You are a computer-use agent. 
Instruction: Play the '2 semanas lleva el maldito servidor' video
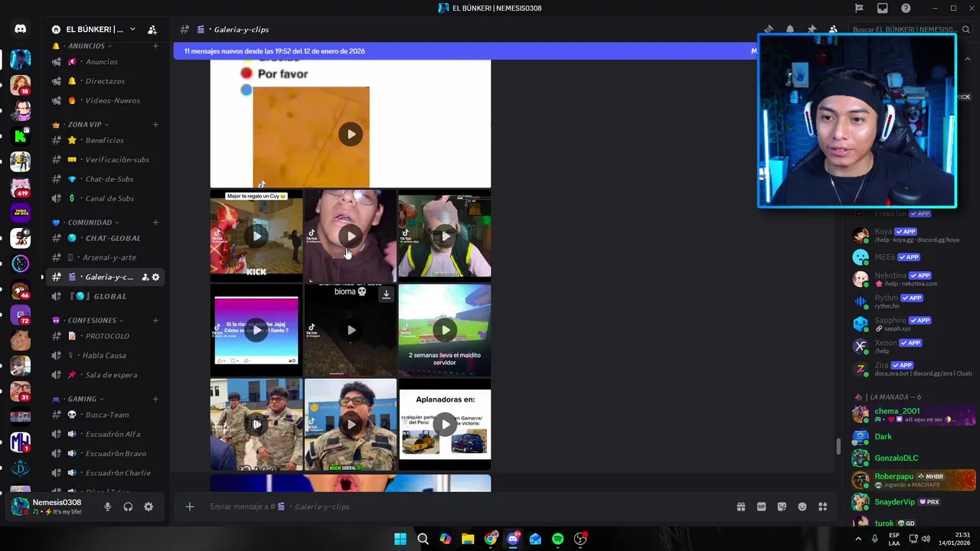(445, 330)
